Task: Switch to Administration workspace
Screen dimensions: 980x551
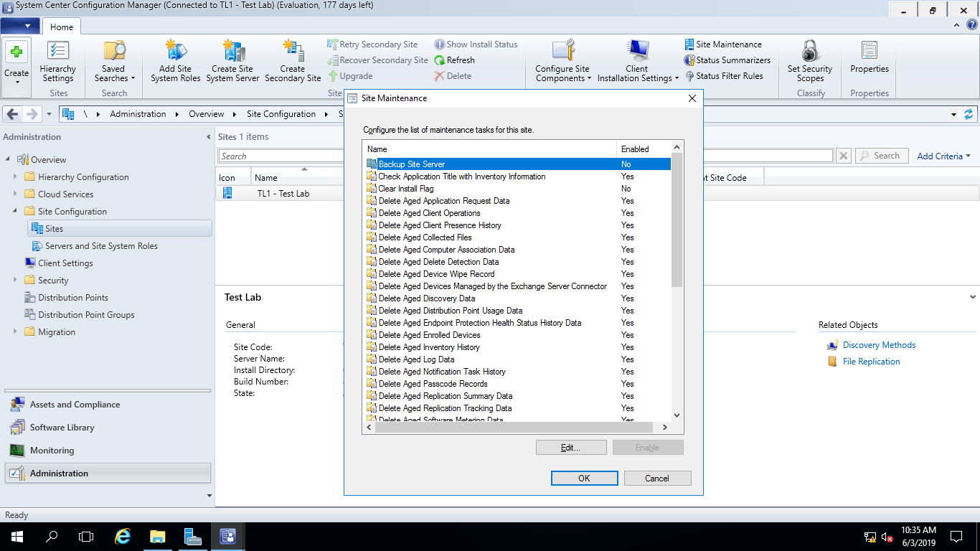Action: (108, 474)
